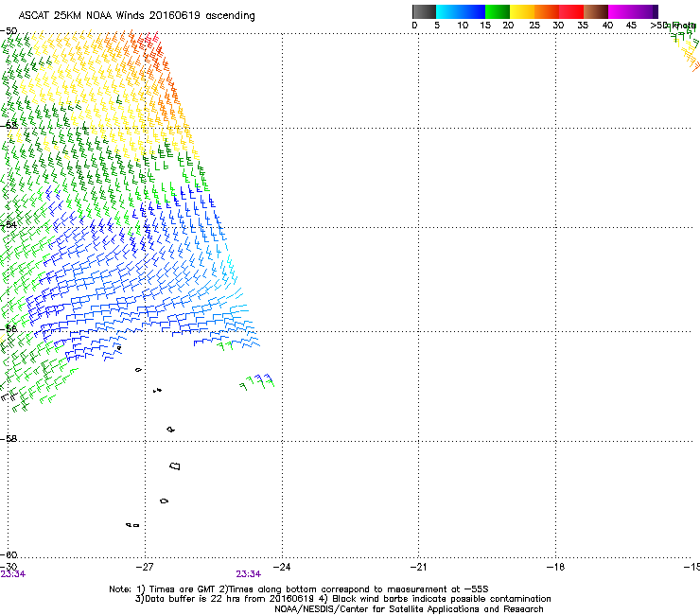Click the longitude label -27

[145, 567]
